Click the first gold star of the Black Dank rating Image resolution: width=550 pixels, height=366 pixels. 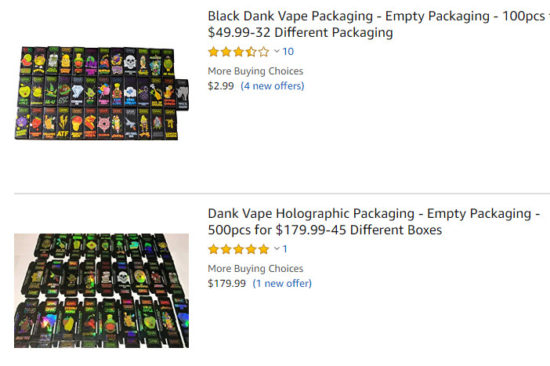click(213, 52)
